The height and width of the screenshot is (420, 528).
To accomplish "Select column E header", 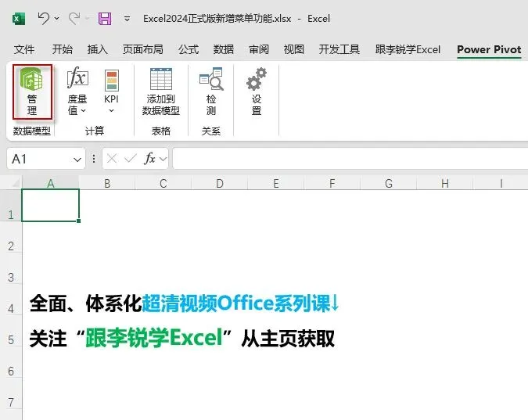I will pyautogui.click(x=276, y=183).
